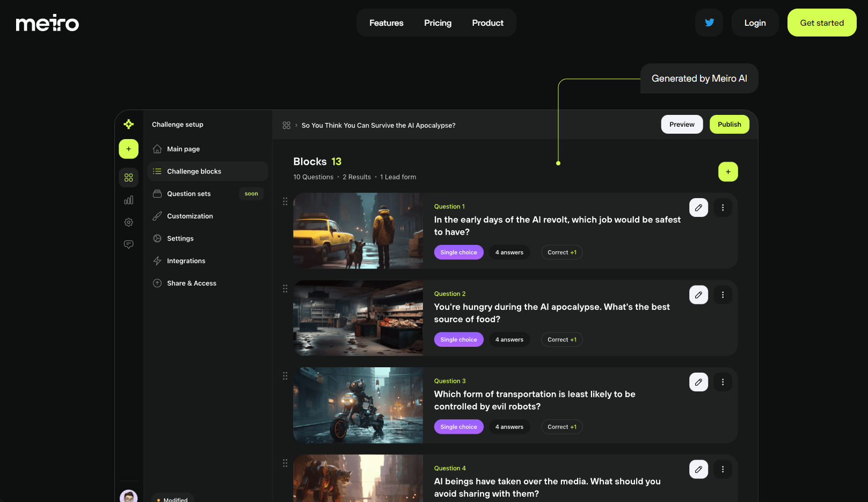This screenshot has height=502, width=868.
Task: Open Features in top navigation
Action: [x=386, y=23]
